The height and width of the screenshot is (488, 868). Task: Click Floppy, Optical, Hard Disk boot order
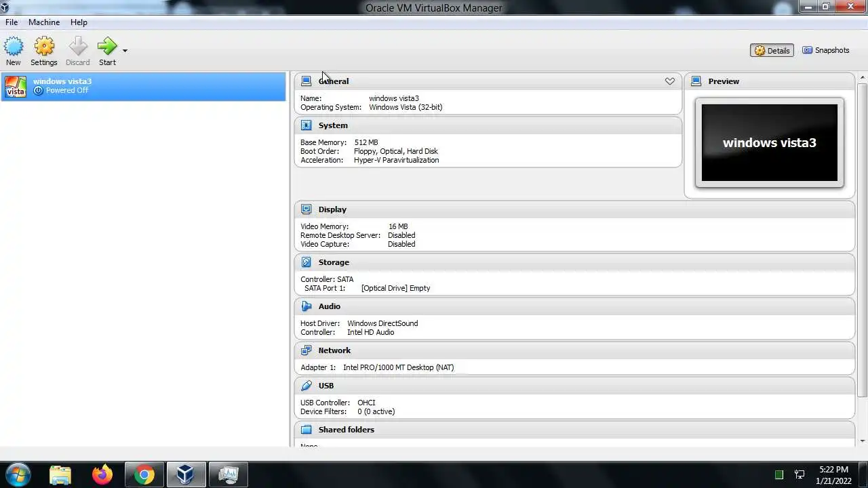pos(396,151)
